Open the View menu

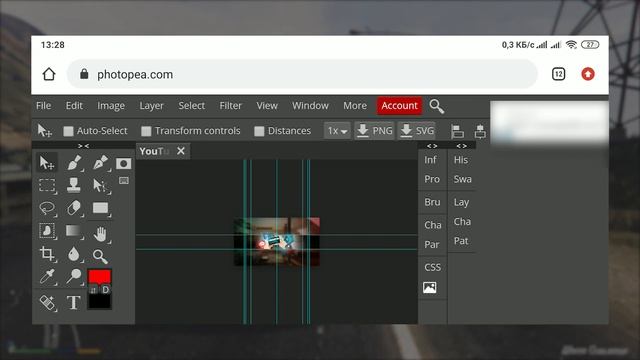[x=267, y=106]
